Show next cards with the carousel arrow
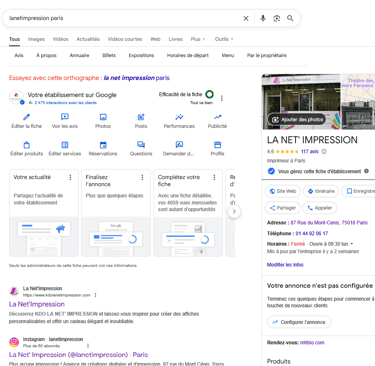 234,212
